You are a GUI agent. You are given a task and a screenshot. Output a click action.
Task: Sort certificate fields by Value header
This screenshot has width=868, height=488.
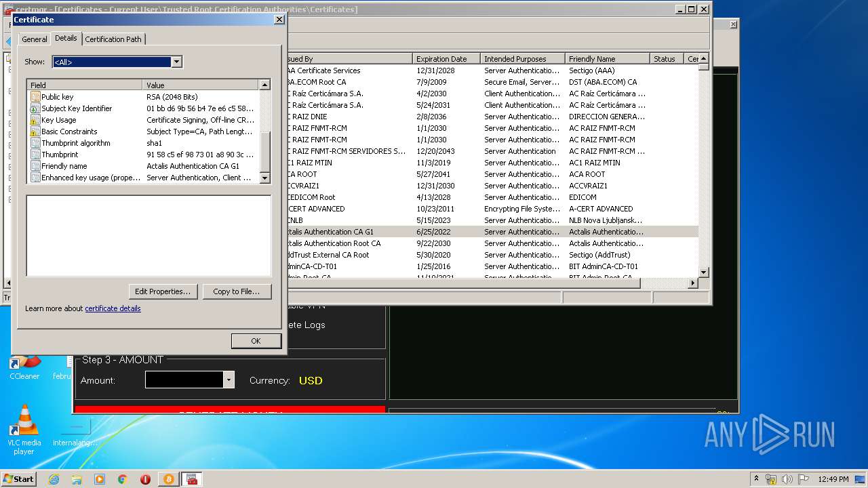[x=201, y=85]
